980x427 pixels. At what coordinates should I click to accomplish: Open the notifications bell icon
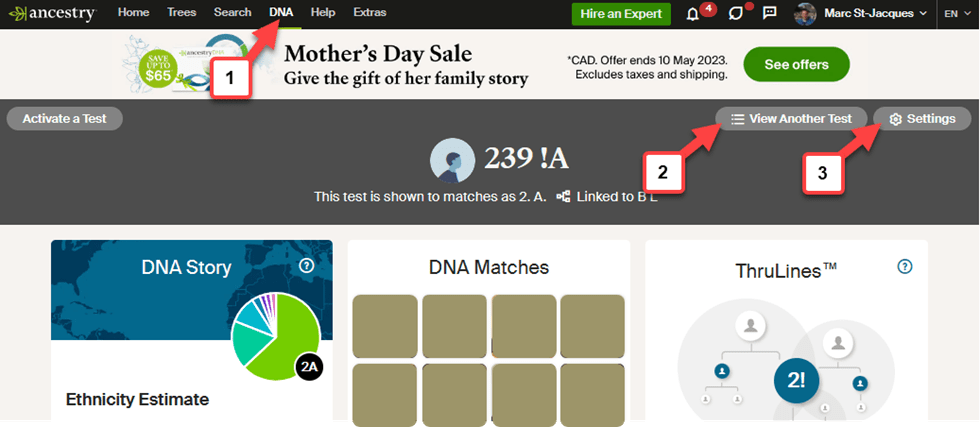693,14
